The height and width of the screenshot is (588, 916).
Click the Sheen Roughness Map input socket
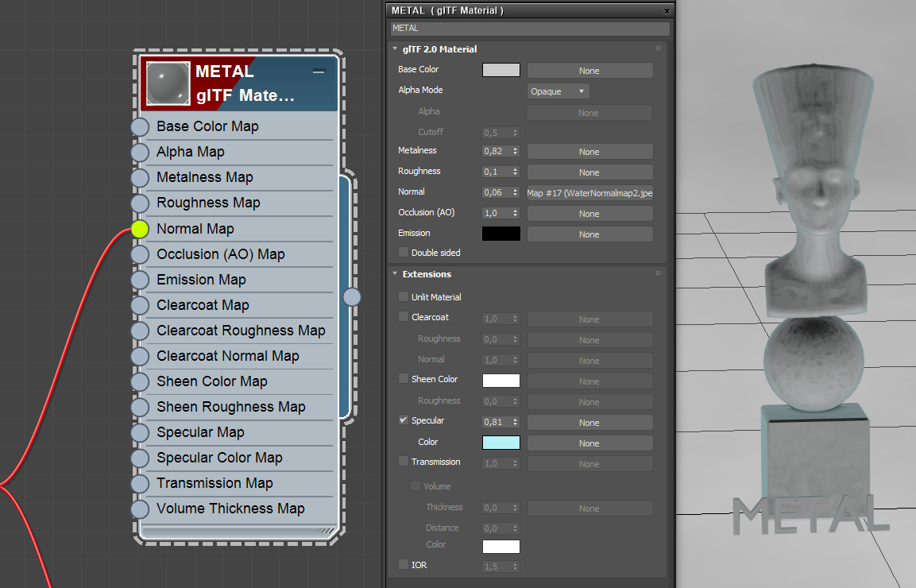[x=140, y=407]
